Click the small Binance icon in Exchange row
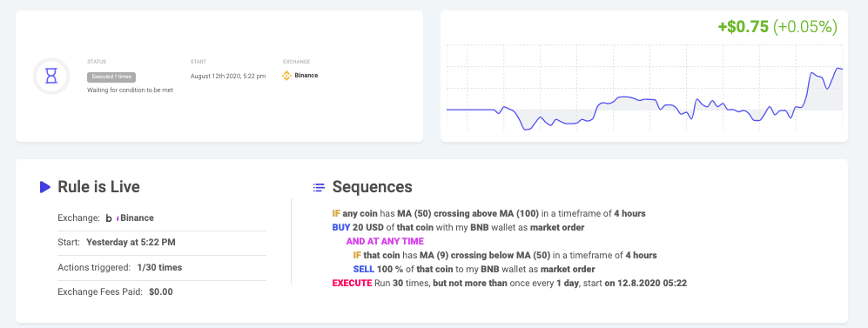Viewport: 868px width, 328px height. tap(112, 218)
